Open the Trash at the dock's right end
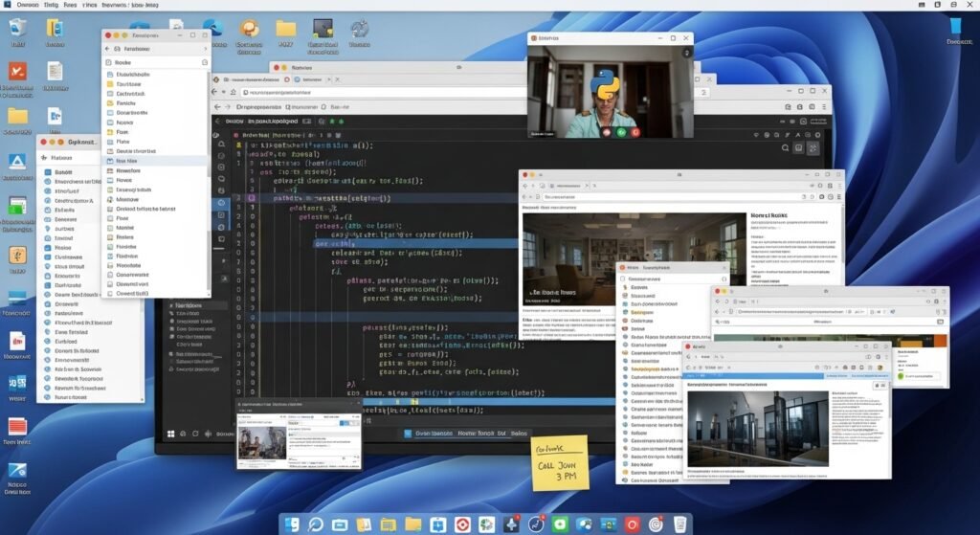The image size is (980, 535). pyautogui.click(x=679, y=524)
